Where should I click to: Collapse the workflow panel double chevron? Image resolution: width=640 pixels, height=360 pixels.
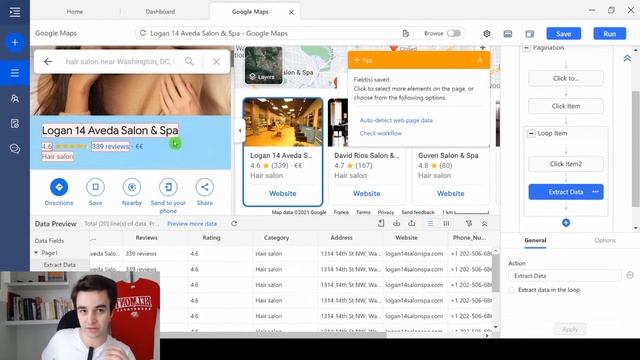[627, 59]
